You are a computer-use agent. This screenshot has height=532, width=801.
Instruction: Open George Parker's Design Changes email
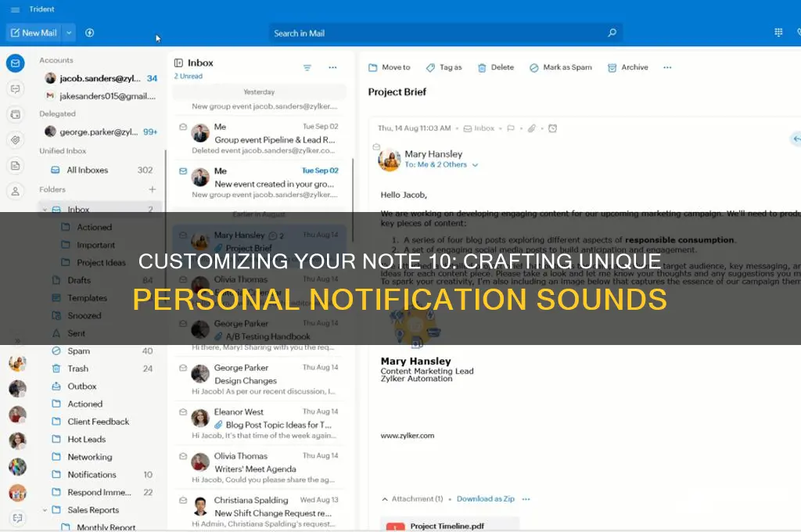tap(260, 379)
